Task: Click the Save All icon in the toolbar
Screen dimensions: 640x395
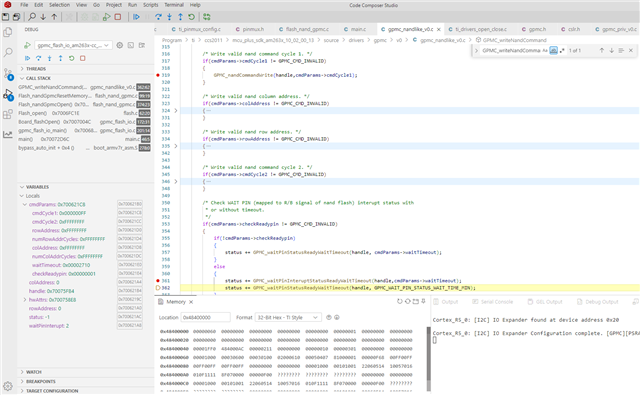Action: click(16, 17)
